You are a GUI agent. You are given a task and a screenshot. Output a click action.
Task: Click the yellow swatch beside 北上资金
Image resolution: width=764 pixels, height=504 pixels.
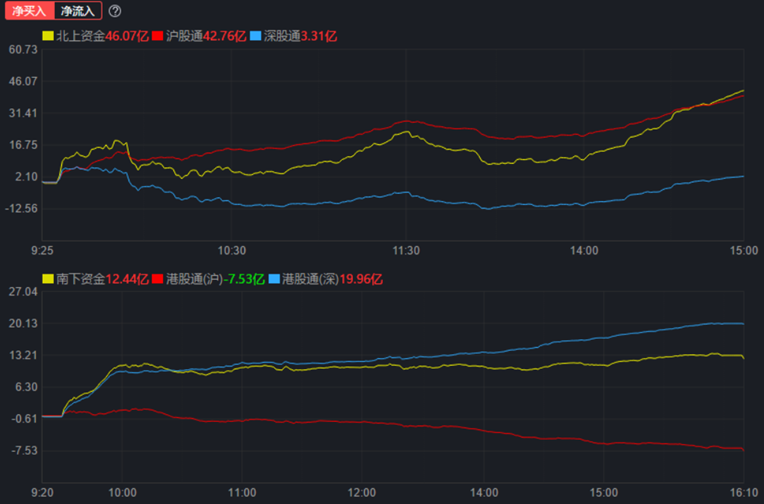coord(47,36)
